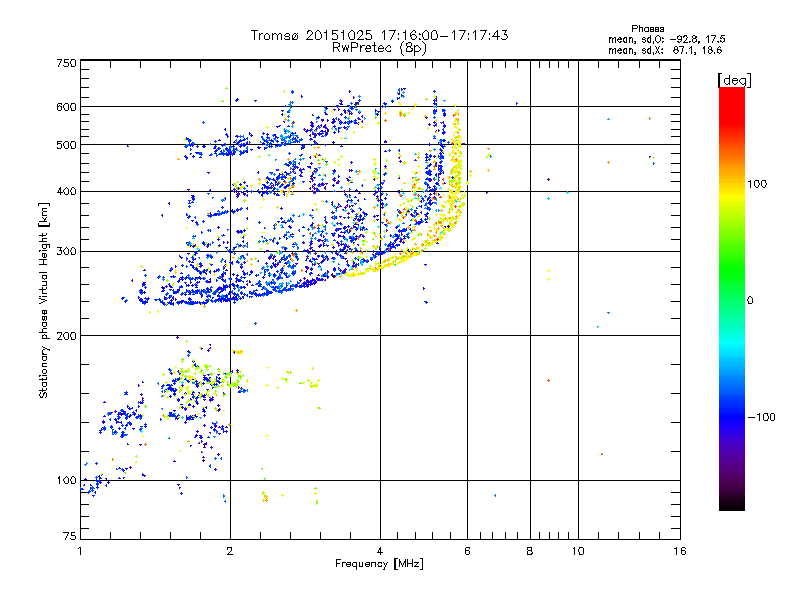Click the '[deg]' colorbar unit label
Screen dimensions: 800x600
pos(734,80)
